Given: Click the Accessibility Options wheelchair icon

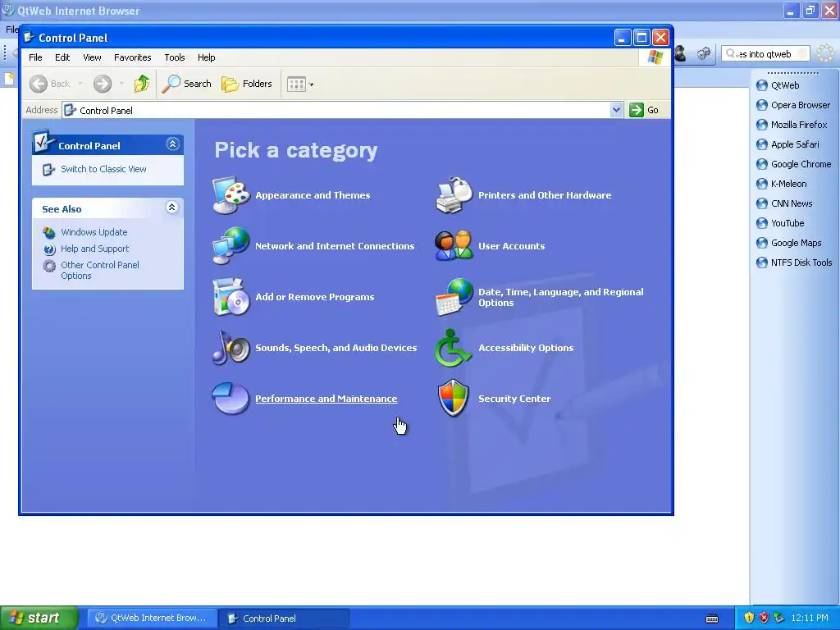Looking at the screenshot, I should pos(451,348).
